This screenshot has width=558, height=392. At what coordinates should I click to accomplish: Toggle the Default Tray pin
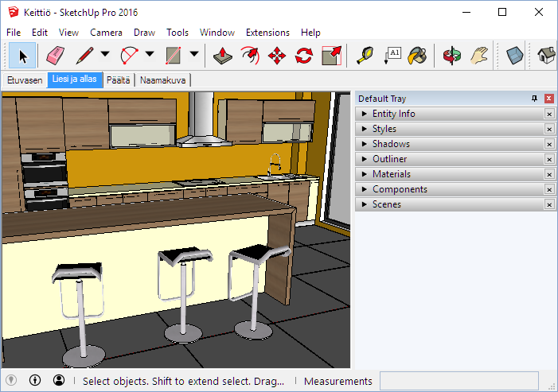(x=534, y=99)
